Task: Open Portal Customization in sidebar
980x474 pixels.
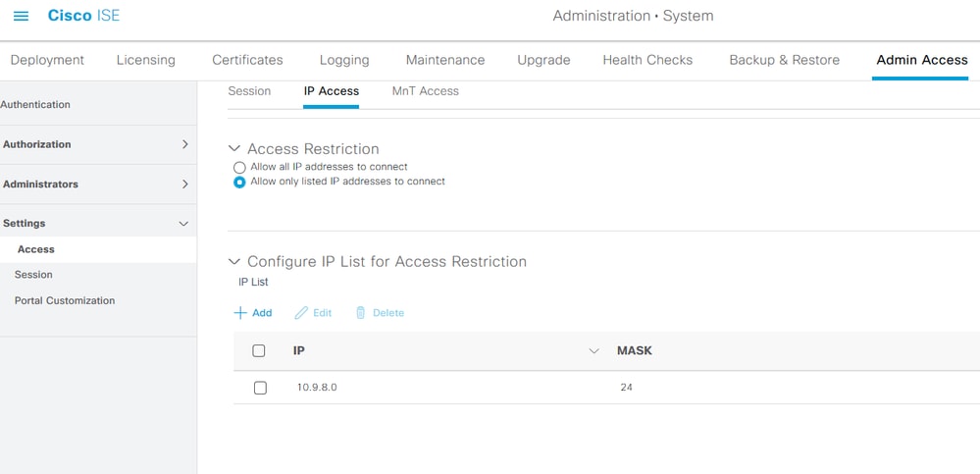Action: (x=65, y=301)
